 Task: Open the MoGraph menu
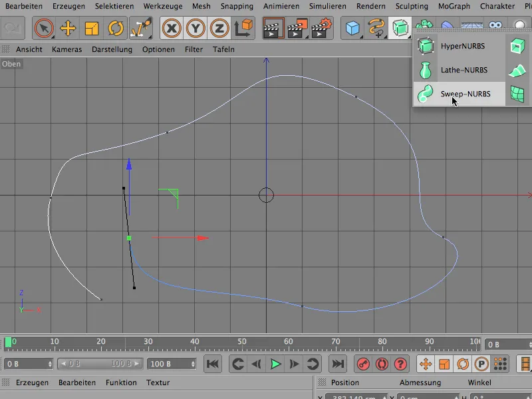454,6
